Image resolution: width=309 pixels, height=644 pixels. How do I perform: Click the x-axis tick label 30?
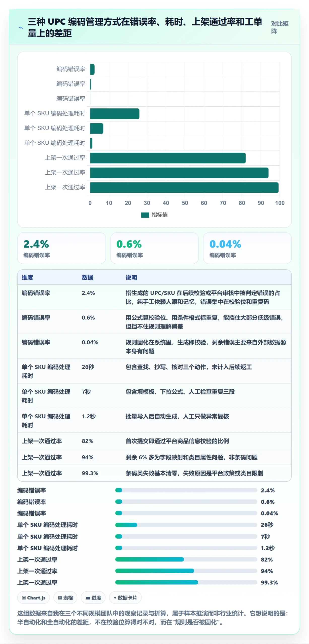(147, 203)
